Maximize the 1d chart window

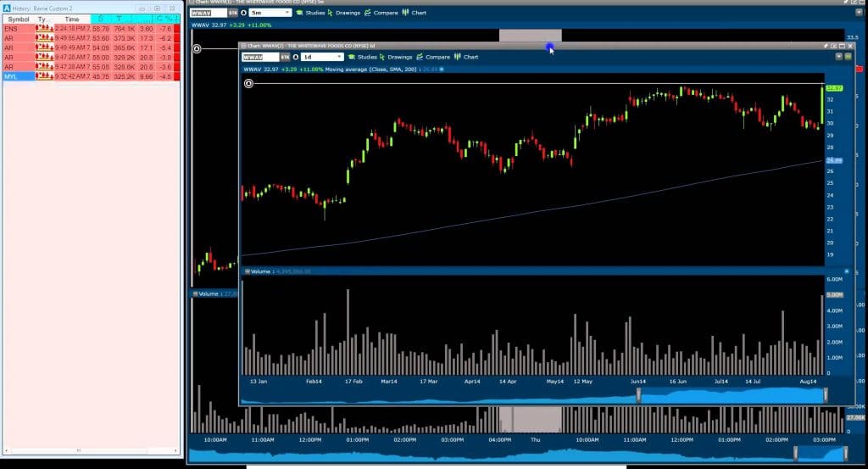[x=842, y=46]
